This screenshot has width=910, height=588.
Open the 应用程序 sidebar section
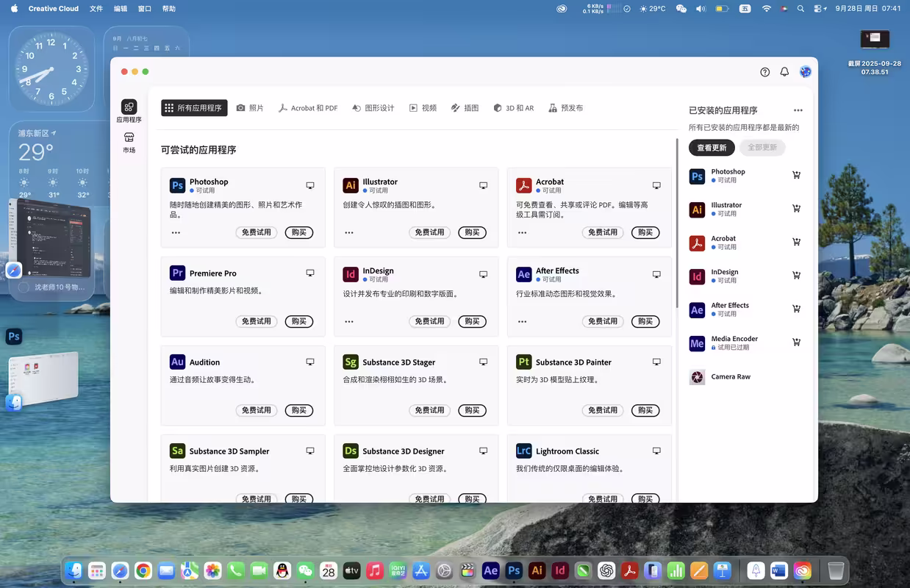(129, 112)
